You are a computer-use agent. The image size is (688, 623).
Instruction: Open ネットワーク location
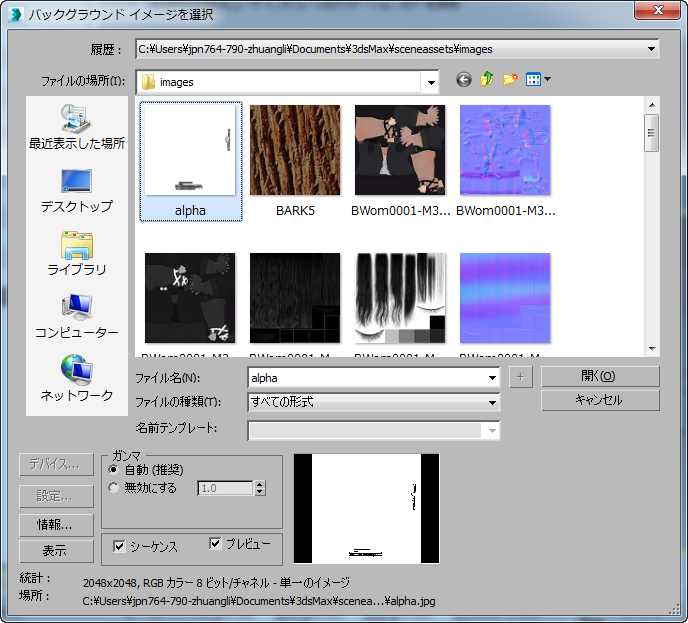click(77, 379)
